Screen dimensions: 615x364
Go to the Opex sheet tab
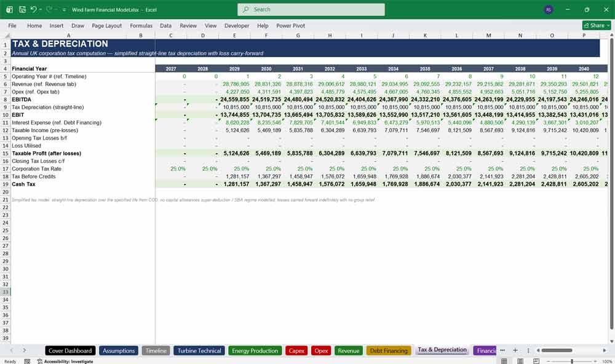321,350
